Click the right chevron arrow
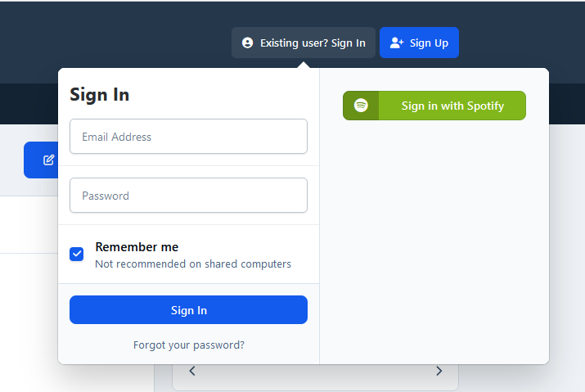Image resolution: width=585 pixels, height=392 pixels. tap(439, 371)
